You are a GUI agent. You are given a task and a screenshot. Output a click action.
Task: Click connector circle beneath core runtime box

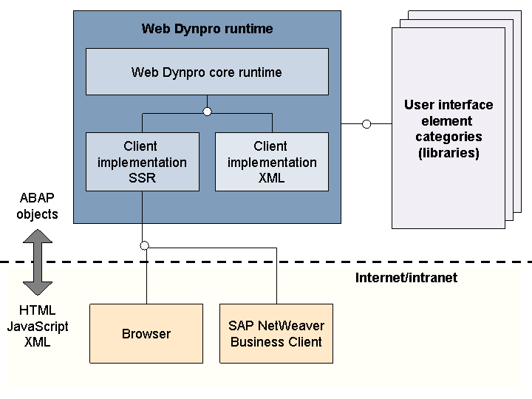(x=207, y=112)
